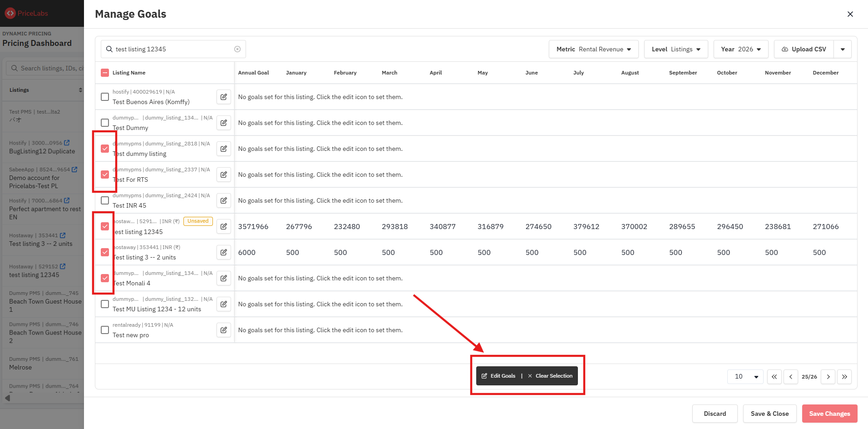868x429 pixels.
Task: Check the Test INR 45 checkbox
Action: tap(105, 200)
